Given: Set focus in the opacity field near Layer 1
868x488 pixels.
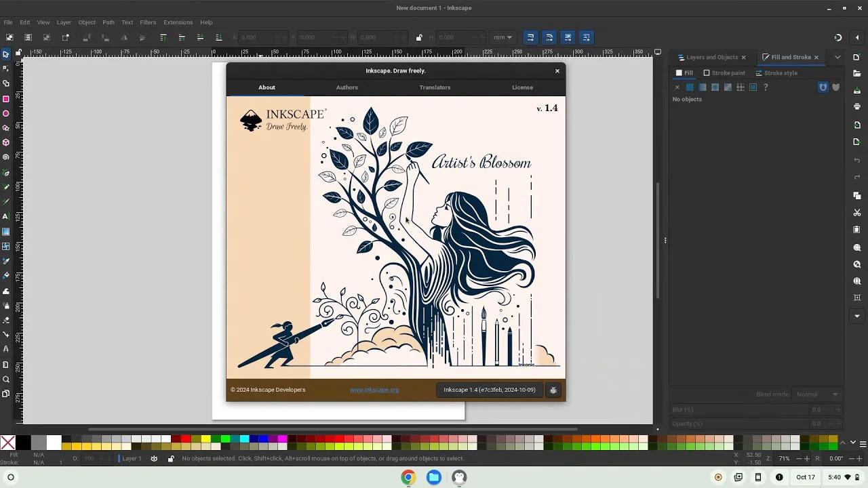Looking at the screenshot, I should click(x=88, y=458).
